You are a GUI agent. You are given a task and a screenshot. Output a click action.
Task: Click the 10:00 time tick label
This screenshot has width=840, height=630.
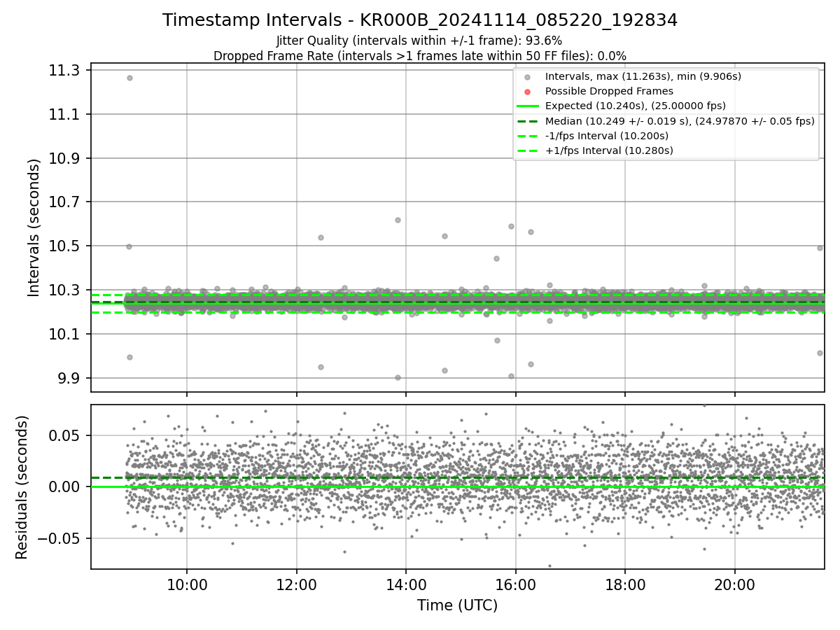point(187,585)
